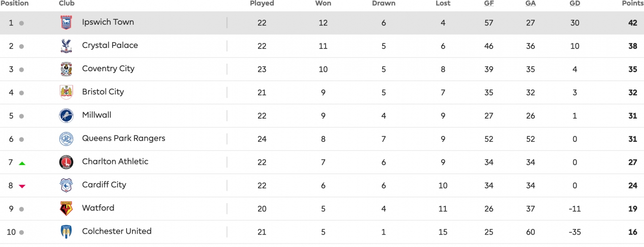Screen dimensions: 644x247
Task: Click the Coventry City club badge
Action: [x=66, y=69]
